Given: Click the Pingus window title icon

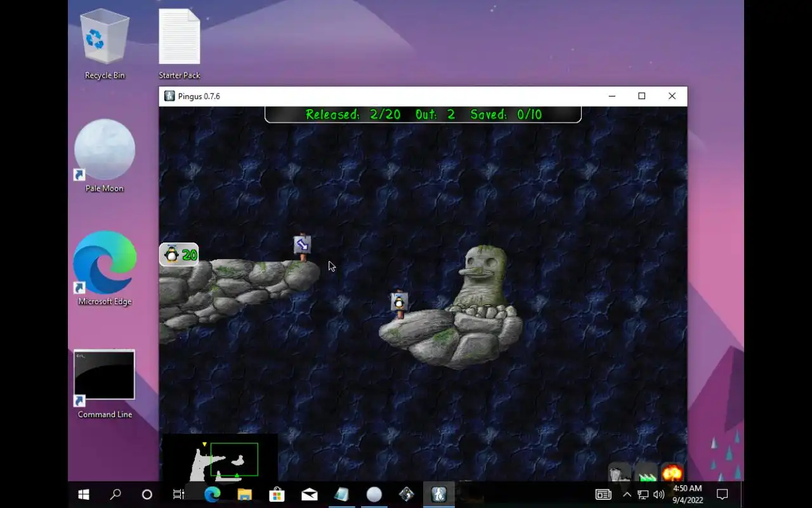Looking at the screenshot, I should coord(169,96).
